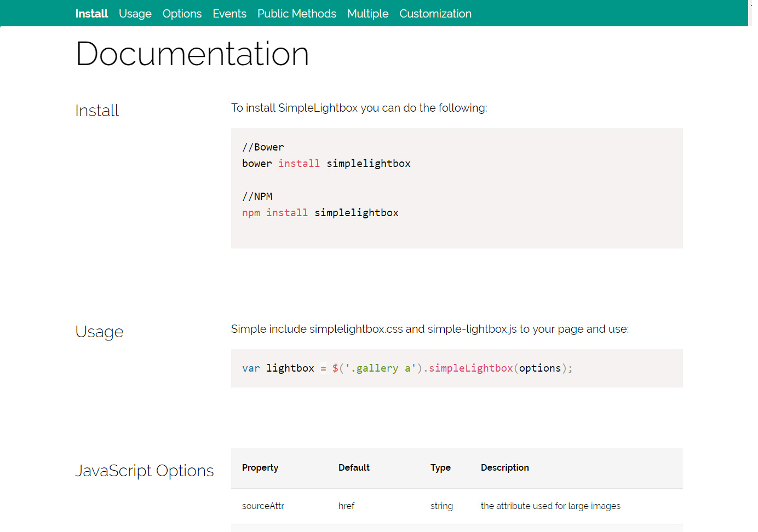758x532 pixels.
Task: Select the sourceAttr property cell
Action: tap(263, 506)
